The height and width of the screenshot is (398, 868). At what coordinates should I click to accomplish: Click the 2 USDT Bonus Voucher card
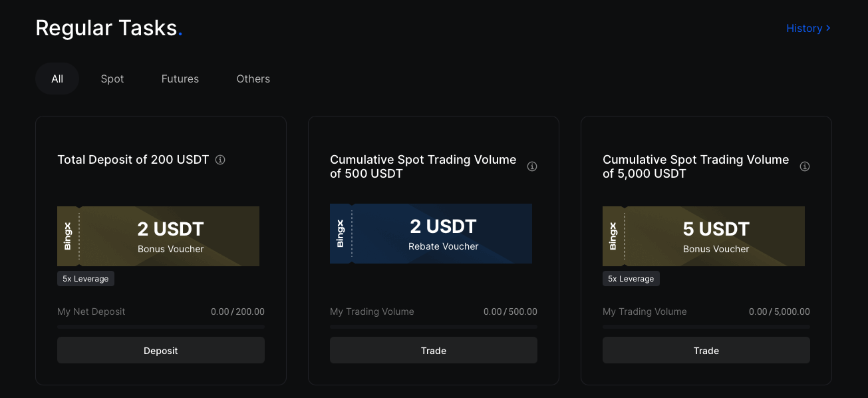pos(158,236)
